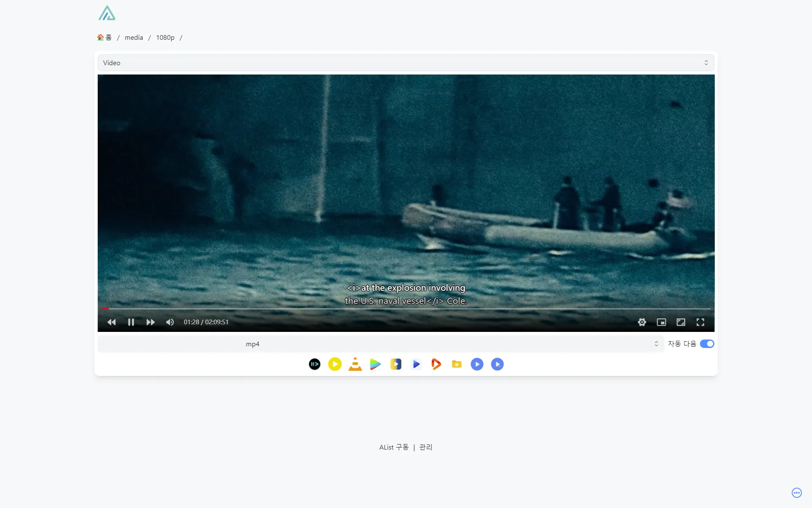Pause the currently playing video
This screenshot has height=508, width=812.
131,322
